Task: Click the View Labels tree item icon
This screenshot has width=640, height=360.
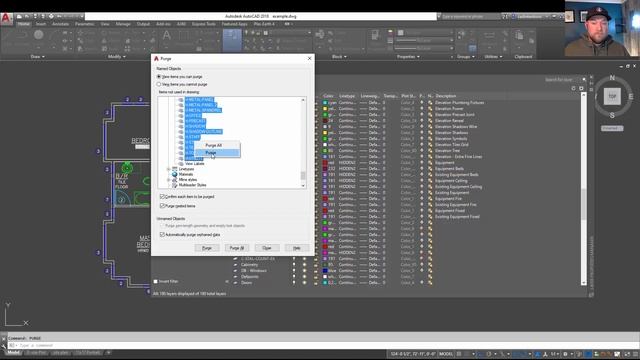Action: point(181,164)
